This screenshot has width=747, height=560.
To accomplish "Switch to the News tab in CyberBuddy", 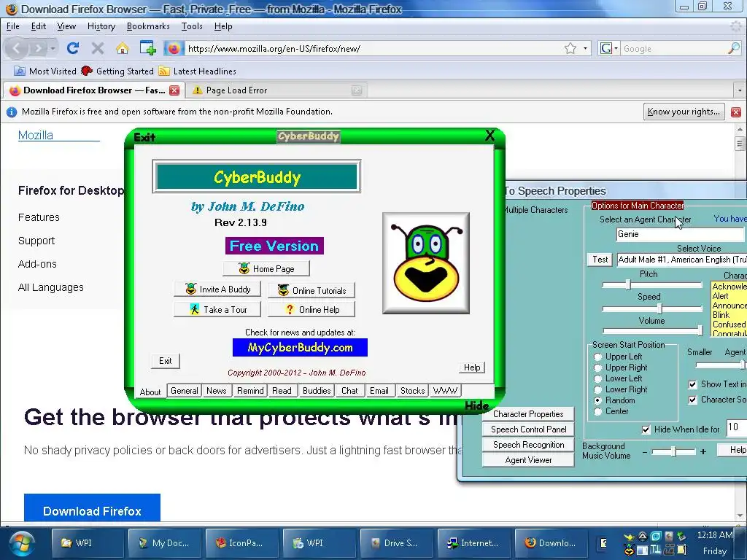I will tap(216, 391).
